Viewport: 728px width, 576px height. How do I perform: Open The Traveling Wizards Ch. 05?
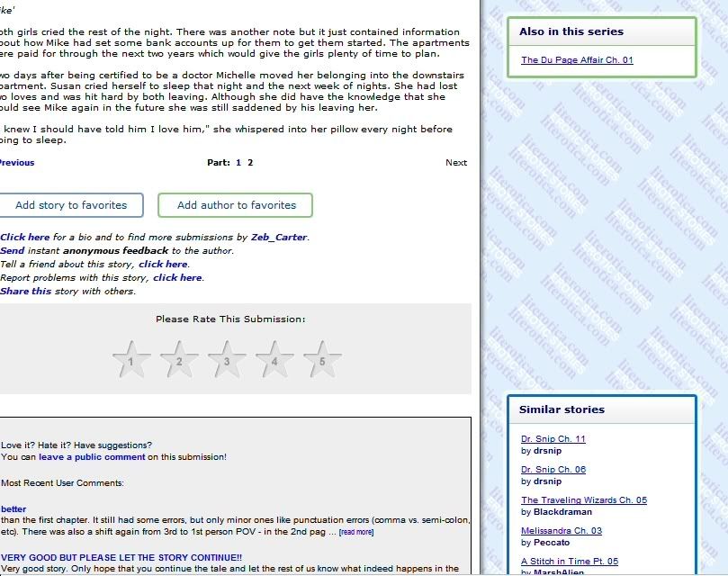[583, 500]
